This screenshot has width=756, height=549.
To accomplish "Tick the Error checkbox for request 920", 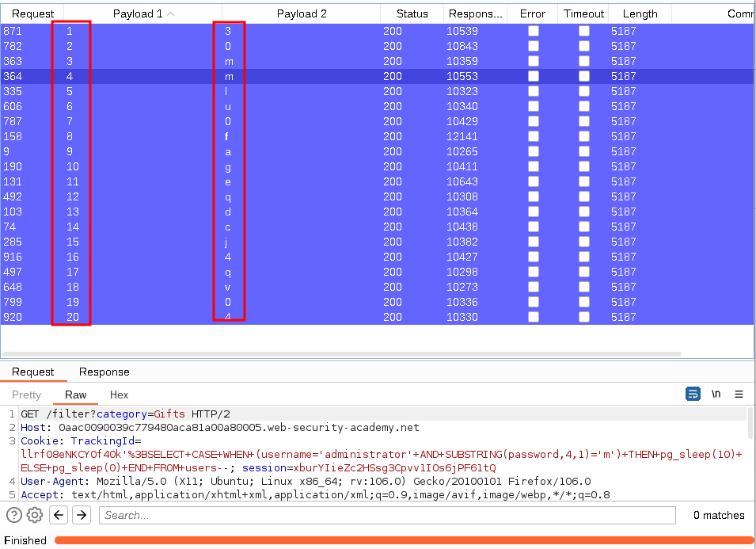I will [x=534, y=317].
